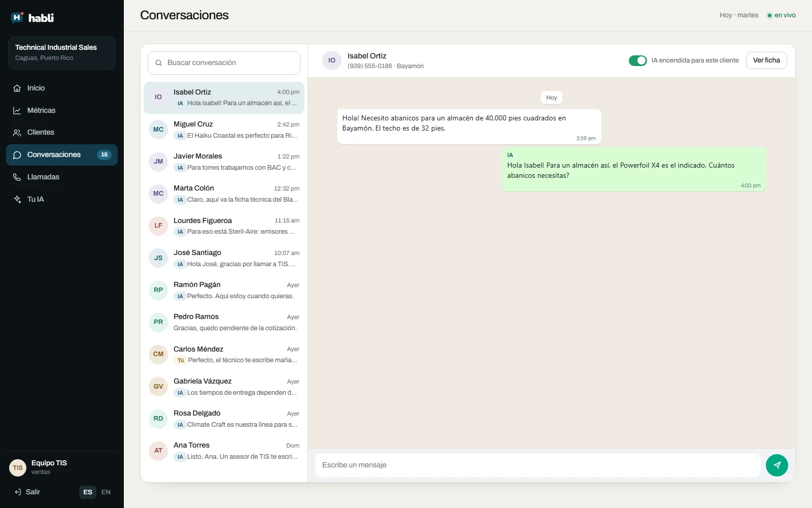This screenshot has height=508, width=812.
Task: Send the message with the paper plane button
Action: click(777, 465)
